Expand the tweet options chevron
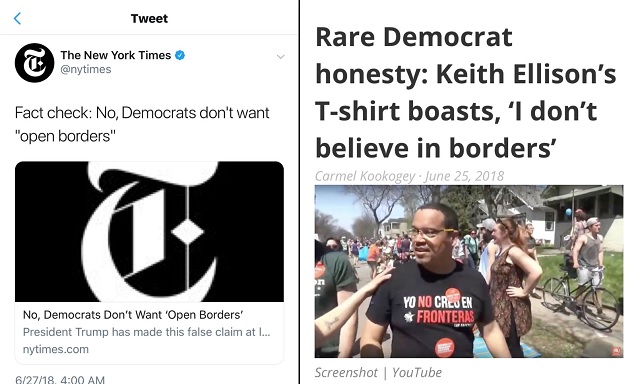The width and height of the screenshot is (640, 384). pyautogui.click(x=280, y=56)
